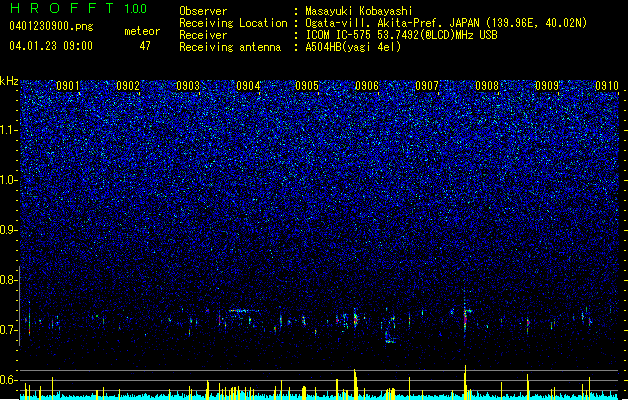
Task: Click the HROFFT 1.0.0 program title
Action: (79, 8)
